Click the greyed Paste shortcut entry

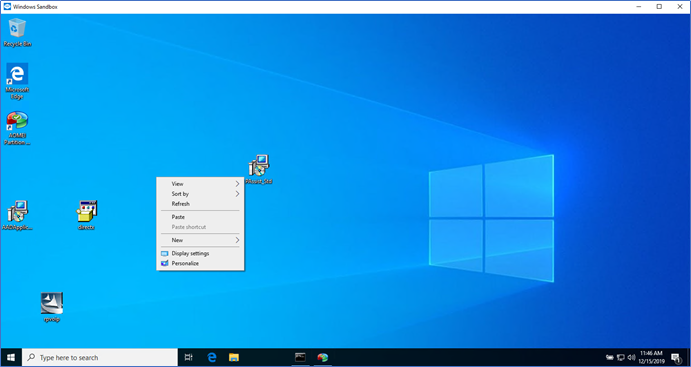tap(200, 227)
